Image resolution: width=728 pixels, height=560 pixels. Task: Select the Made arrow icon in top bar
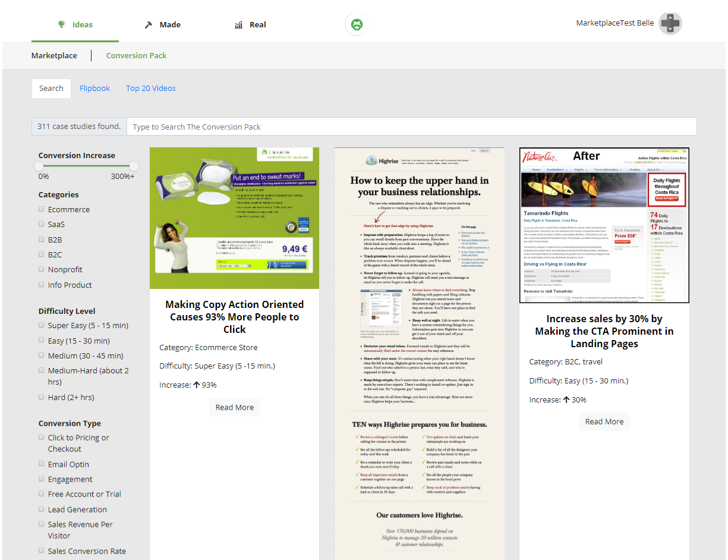tap(148, 24)
